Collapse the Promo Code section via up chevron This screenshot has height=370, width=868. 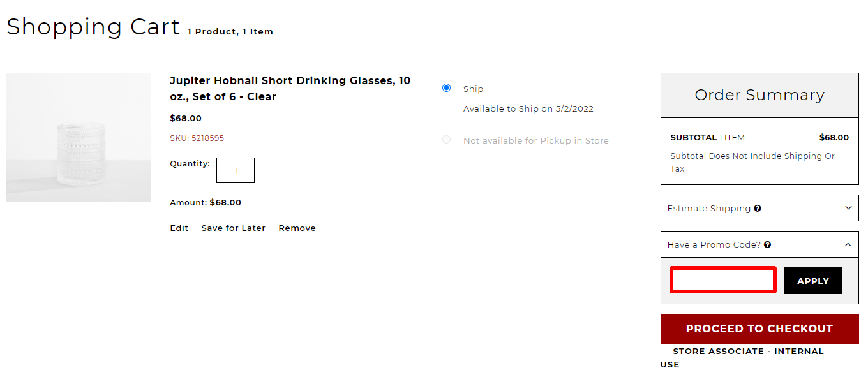click(x=848, y=244)
